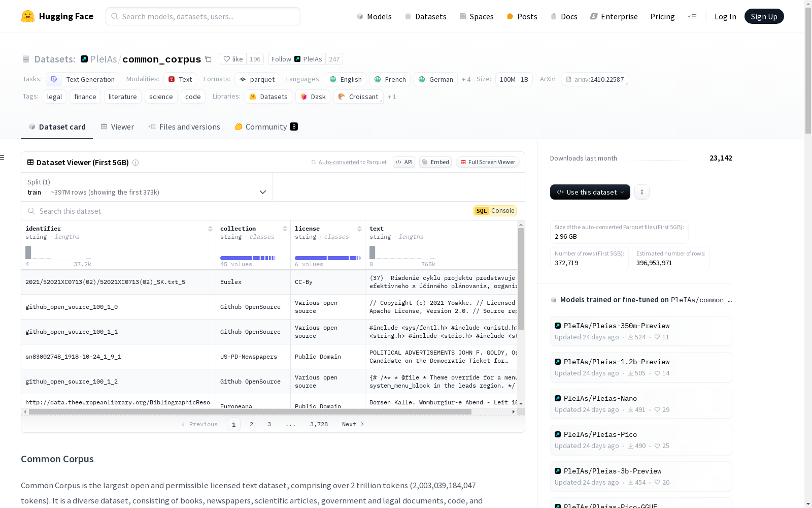
Task: Open the Use this dataset dropdown
Action: [x=590, y=192]
